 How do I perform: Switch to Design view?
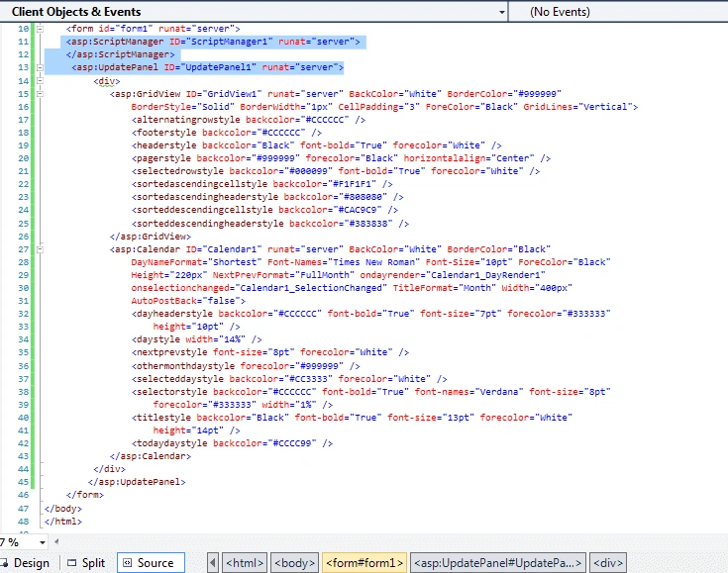(25, 563)
